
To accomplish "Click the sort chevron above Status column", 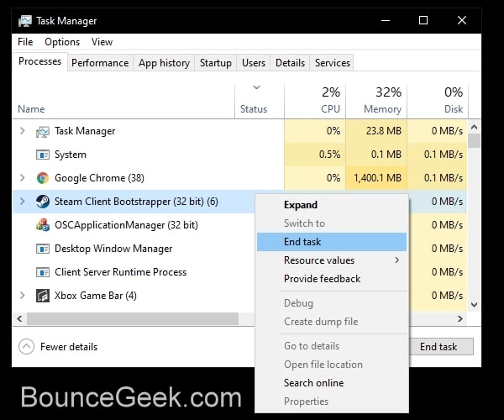I will pos(256,87).
